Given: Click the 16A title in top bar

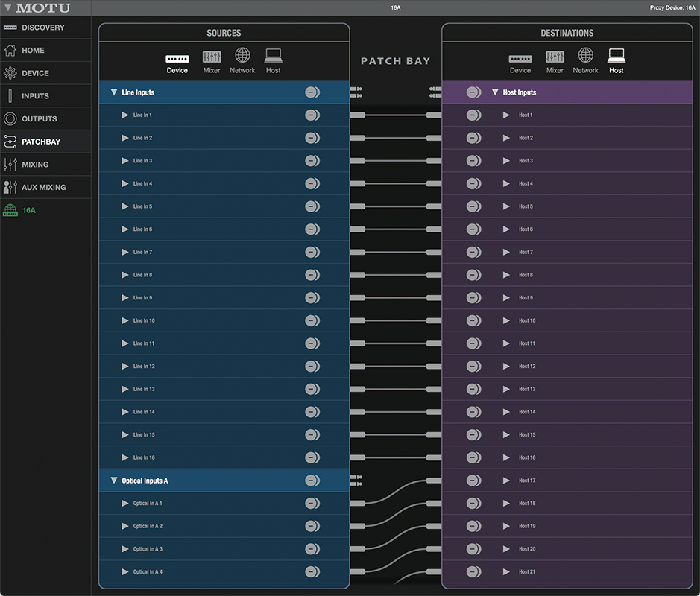Looking at the screenshot, I should tap(396, 7).
